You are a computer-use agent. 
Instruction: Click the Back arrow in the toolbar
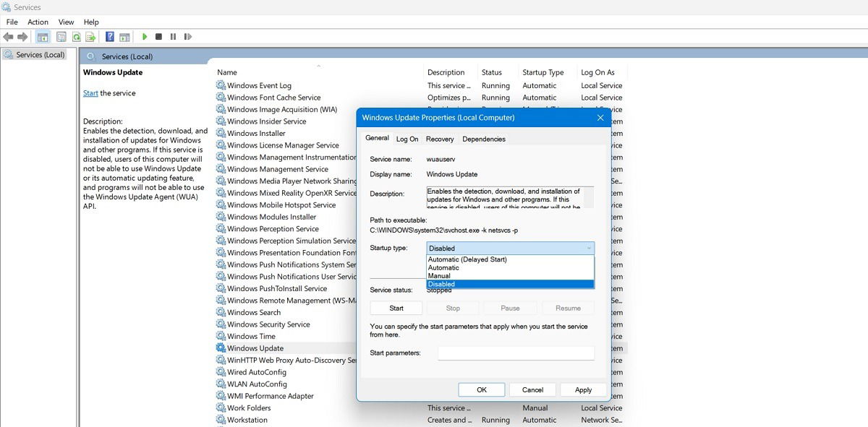[9, 37]
